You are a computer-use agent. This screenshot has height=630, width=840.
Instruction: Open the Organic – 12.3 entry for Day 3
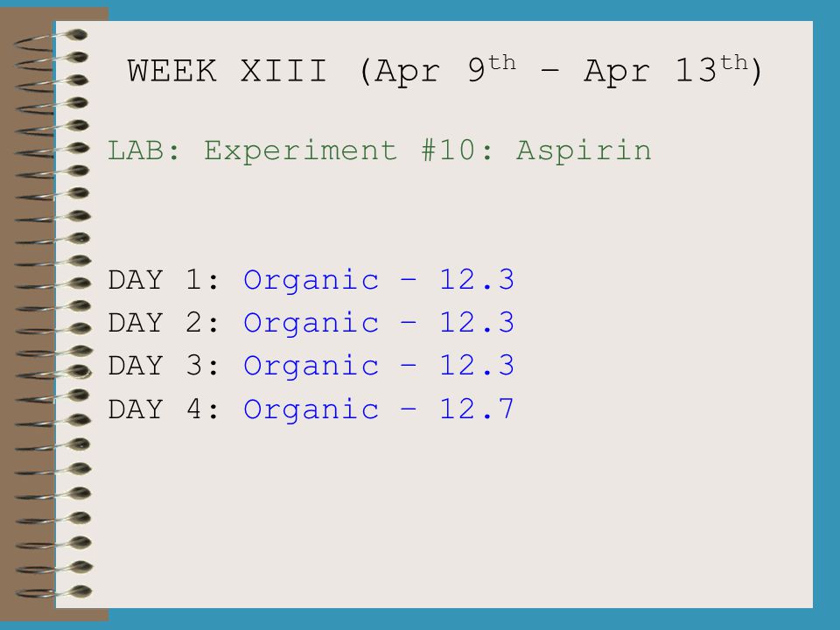point(379,366)
